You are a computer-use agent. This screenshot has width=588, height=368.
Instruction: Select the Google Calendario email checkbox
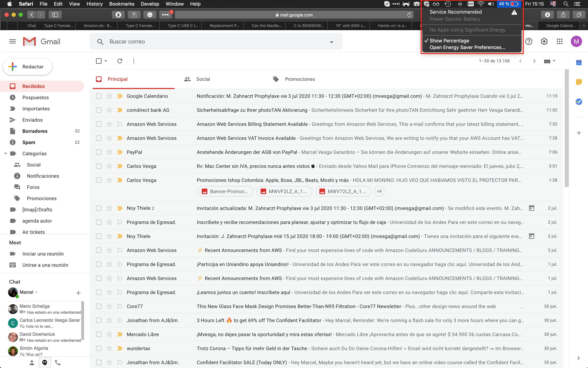(99, 96)
